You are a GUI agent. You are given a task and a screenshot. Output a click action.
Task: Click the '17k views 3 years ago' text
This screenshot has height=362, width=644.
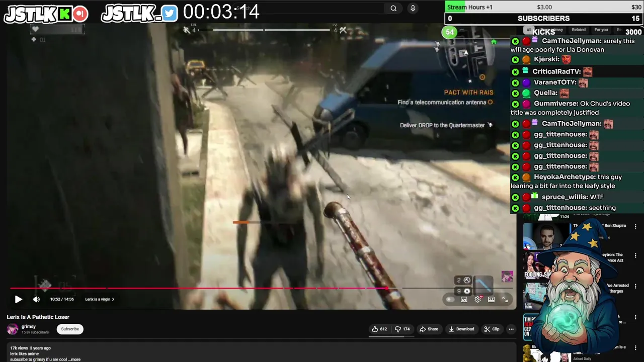click(30, 348)
